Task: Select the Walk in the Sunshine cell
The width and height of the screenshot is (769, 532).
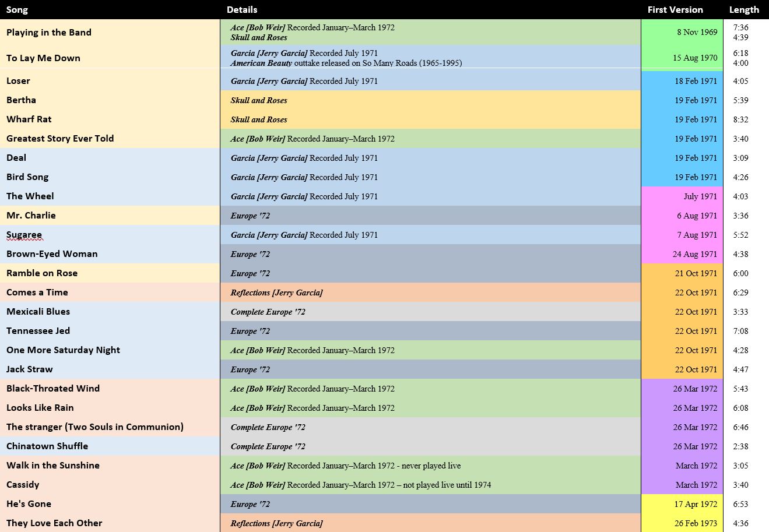Action: coord(110,465)
